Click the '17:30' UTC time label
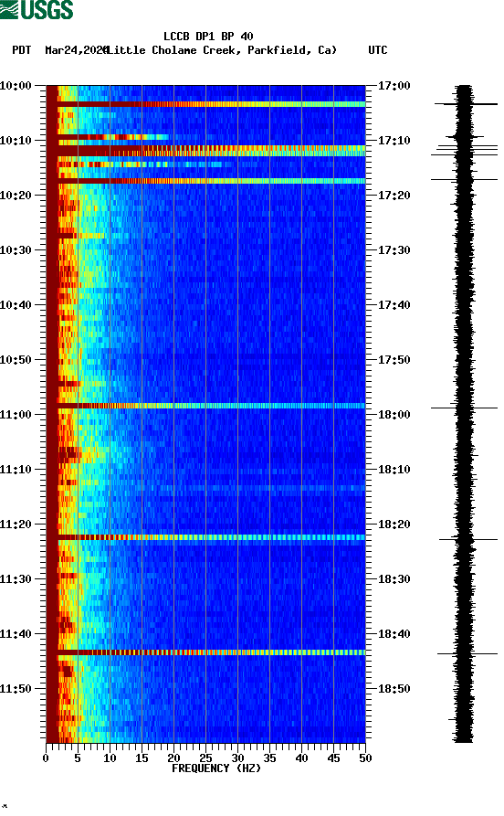Viewport: 504px width, 816px height. point(394,250)
